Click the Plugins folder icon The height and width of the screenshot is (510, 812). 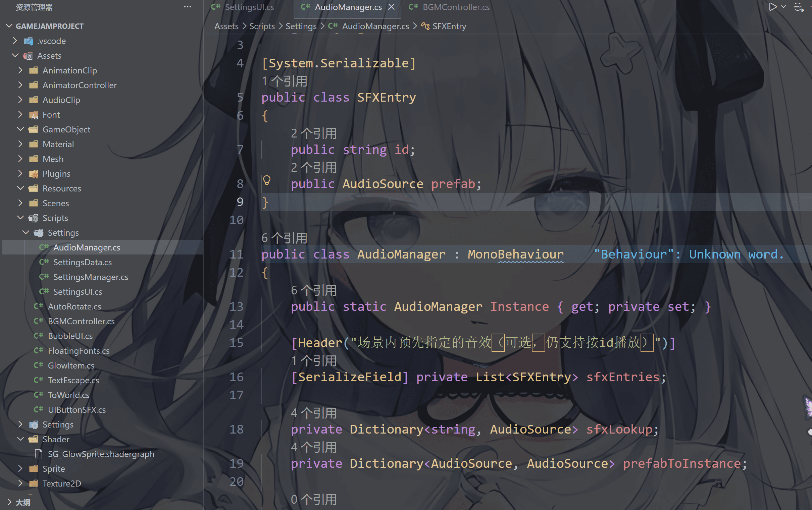click(x=33, y=174)
